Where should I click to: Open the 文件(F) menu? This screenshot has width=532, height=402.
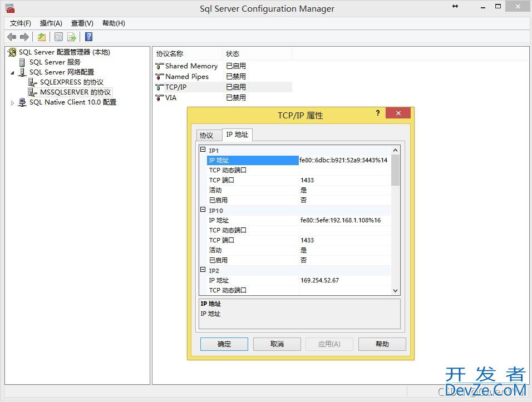pos(21,23)
